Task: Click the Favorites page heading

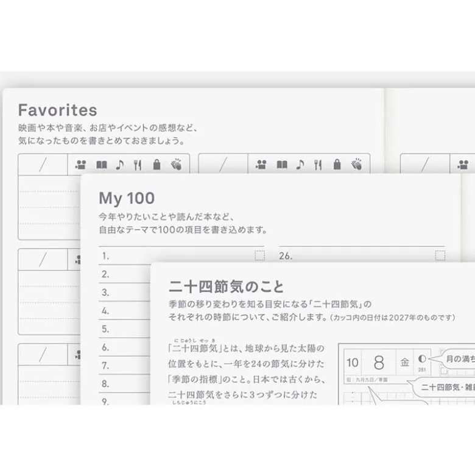Action: coord(58,110)
